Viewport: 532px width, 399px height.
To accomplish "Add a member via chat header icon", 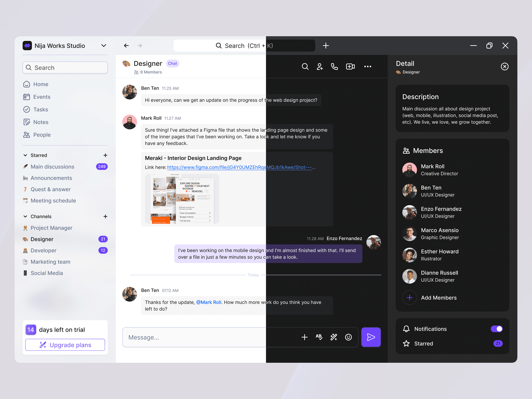I will (320, 67).
